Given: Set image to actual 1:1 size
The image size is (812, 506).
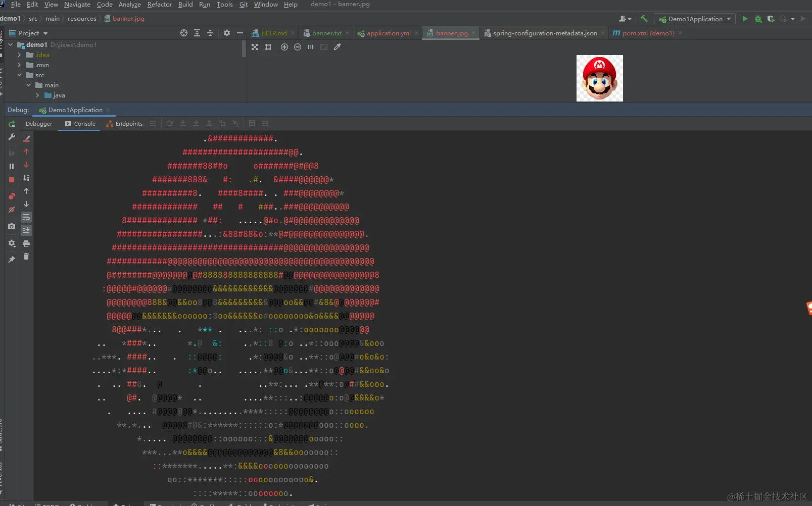Looking at the screenshot, I should [x=311, y=47].
